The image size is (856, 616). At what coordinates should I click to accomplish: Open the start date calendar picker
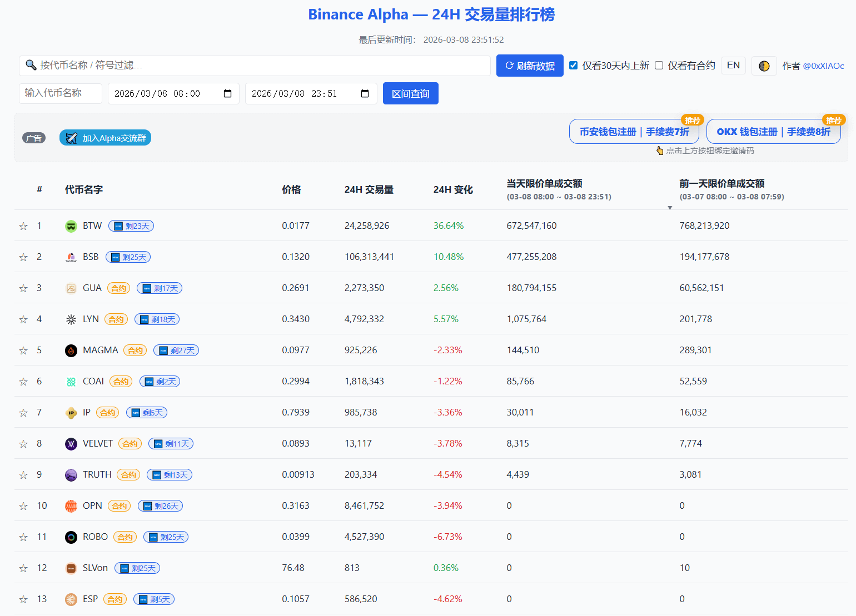pyautogui.click(x=228, y=93)
